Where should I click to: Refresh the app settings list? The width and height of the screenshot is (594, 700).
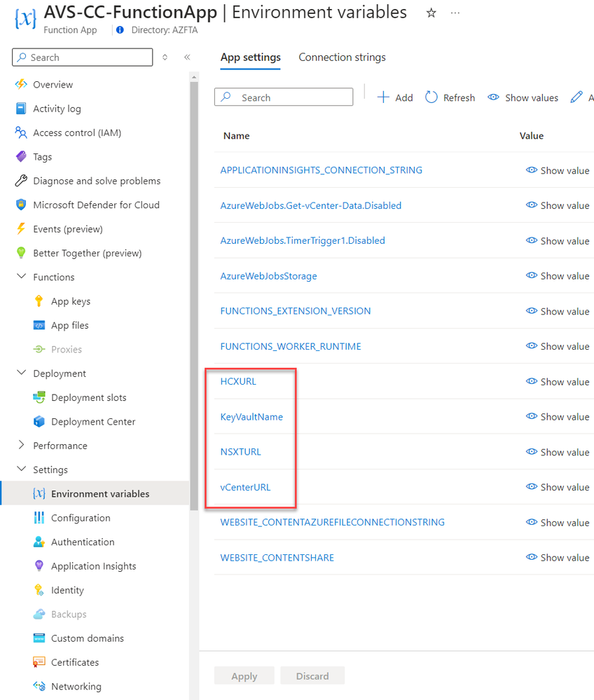(x=450, y=97)
